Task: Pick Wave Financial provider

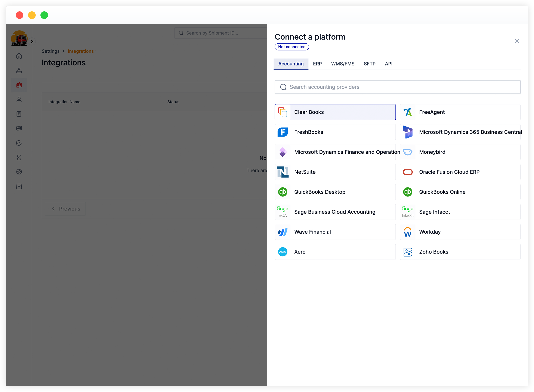Action: (335, 232)
